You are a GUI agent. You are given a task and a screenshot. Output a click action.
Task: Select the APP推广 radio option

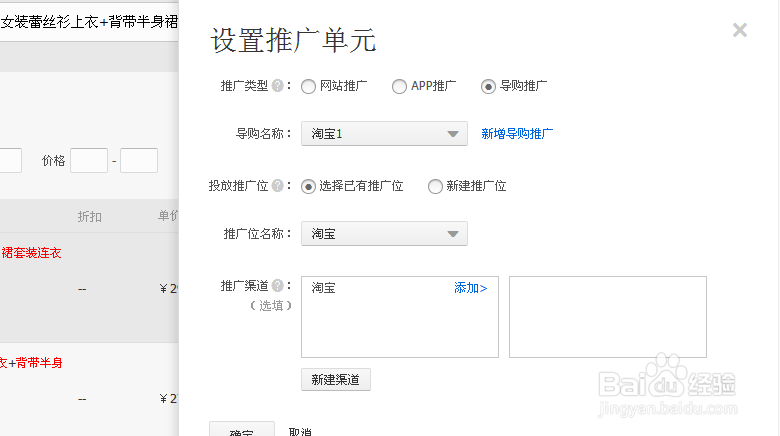click(399, 87)
